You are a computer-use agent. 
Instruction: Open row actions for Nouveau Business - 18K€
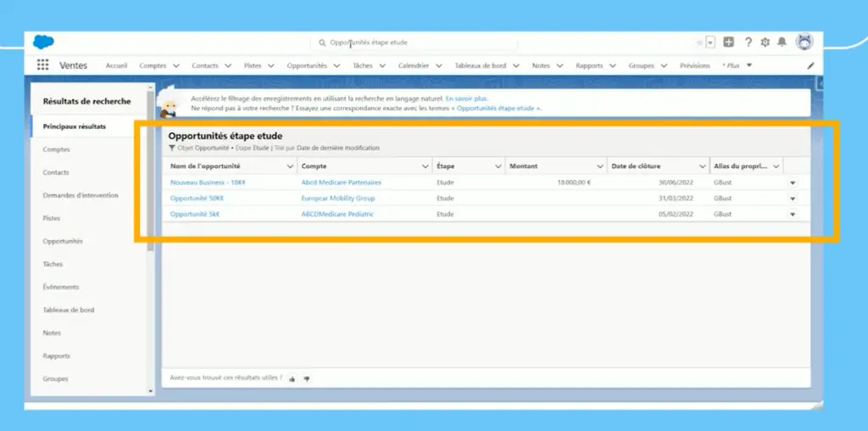coord(793,182)
